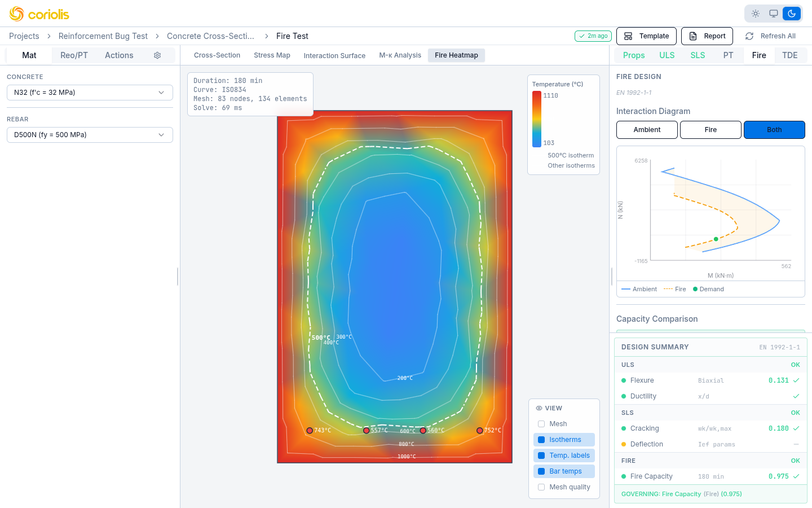Image resolution: width=812 pixels, height=508 pixels.
Task: Open PT tab in right panel
Action: pos(729,55)
